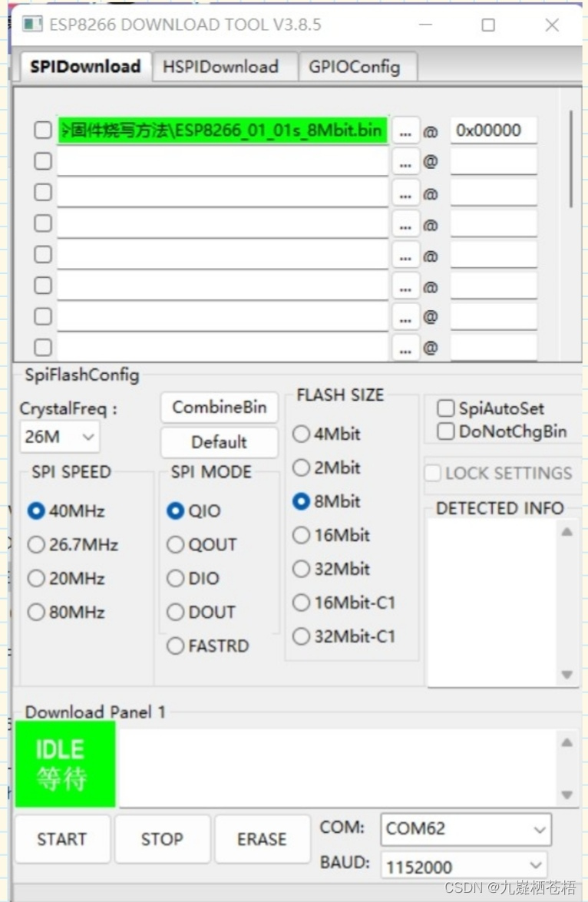The height and width of the screenshot is (902, 588).
Task: Click up arrow of Download Panel log scrollbar
Action: (567, 742)
